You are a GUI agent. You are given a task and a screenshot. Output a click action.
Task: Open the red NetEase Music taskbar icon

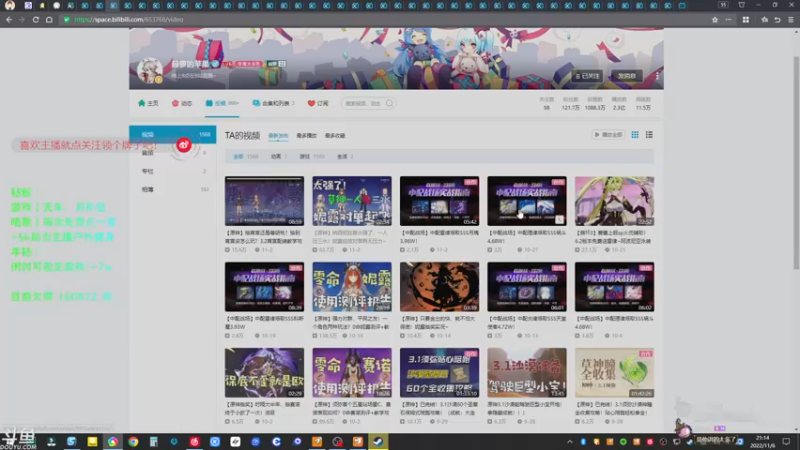[194, 442]
